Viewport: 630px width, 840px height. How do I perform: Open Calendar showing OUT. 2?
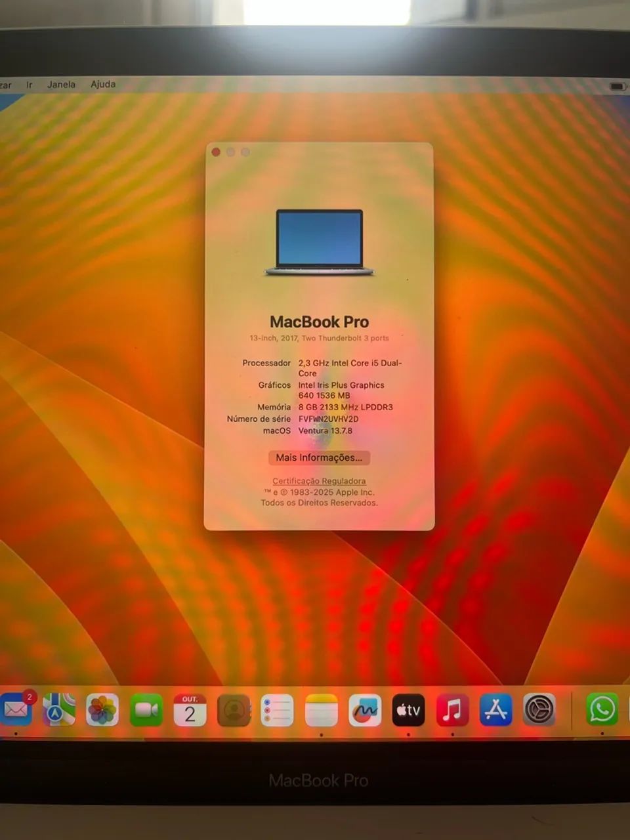[x=190, y=709]
